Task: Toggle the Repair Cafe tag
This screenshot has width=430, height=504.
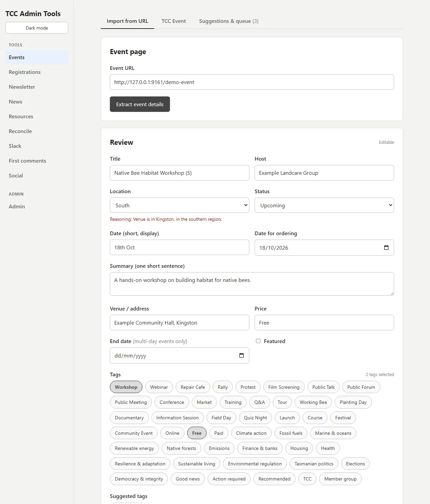Action: point(193,387)
